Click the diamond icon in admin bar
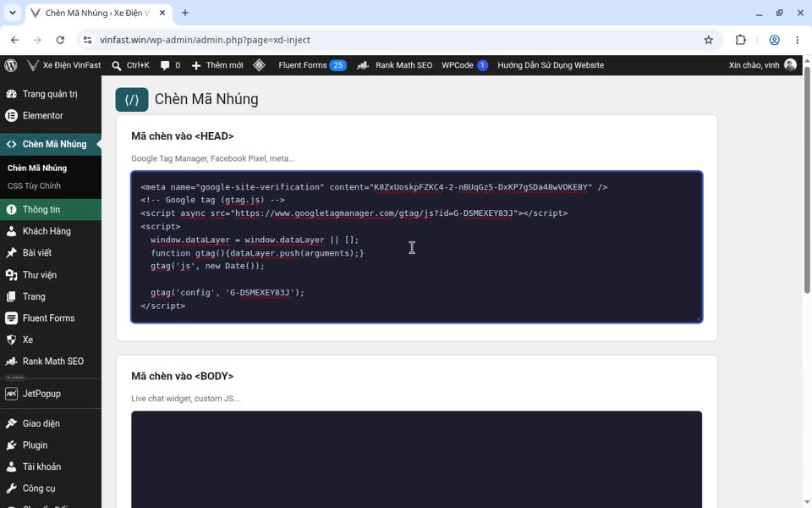Viewport: 812px width, 508px height. point(260,65)
